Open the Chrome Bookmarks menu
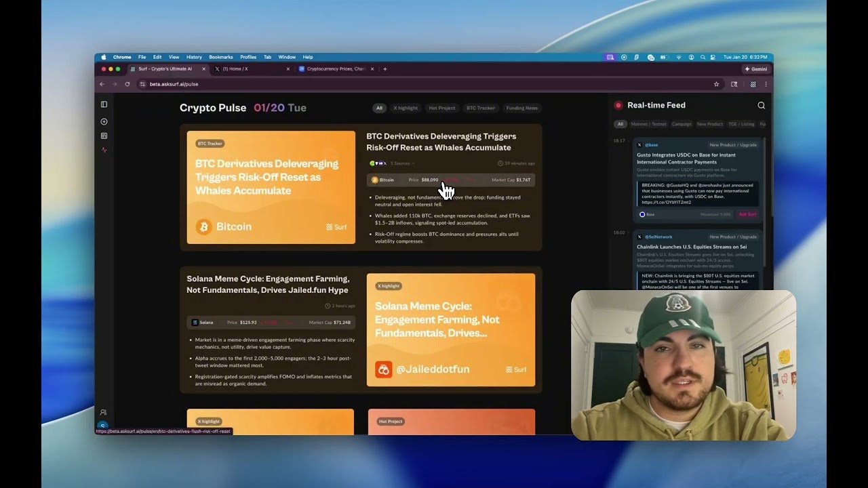Viewport: 868px width, 488px height. pos(220,57)
